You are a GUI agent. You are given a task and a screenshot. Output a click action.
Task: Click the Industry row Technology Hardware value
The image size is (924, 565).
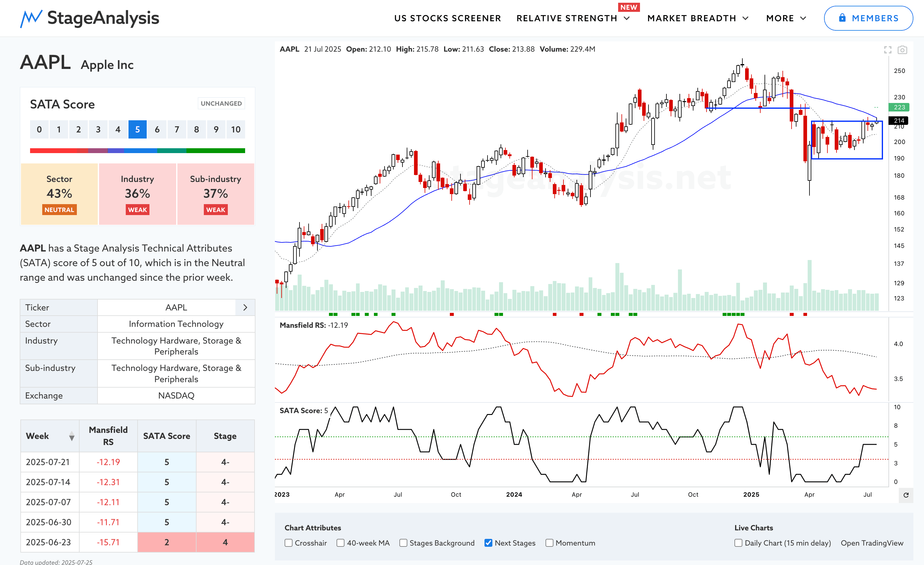point(176,346)
